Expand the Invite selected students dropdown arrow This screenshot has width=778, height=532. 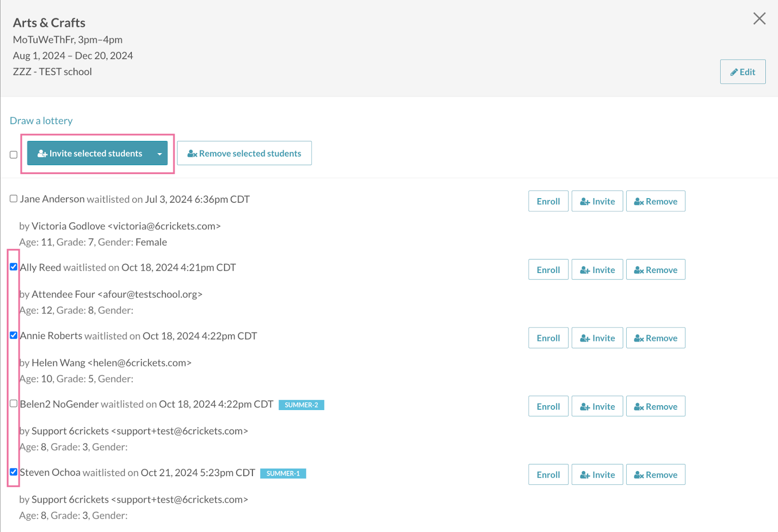click(x=159, y=154)
